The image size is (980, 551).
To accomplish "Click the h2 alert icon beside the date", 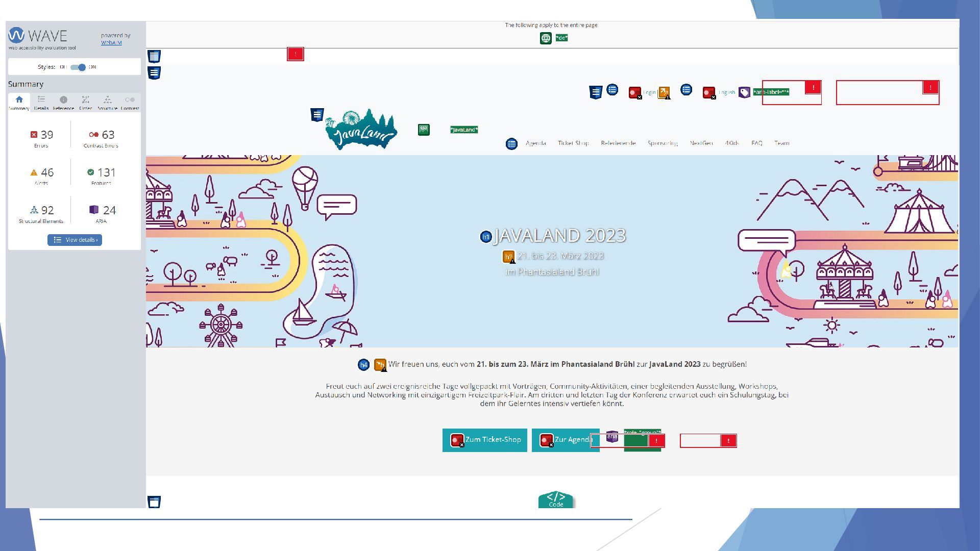I will pos(508,257).
